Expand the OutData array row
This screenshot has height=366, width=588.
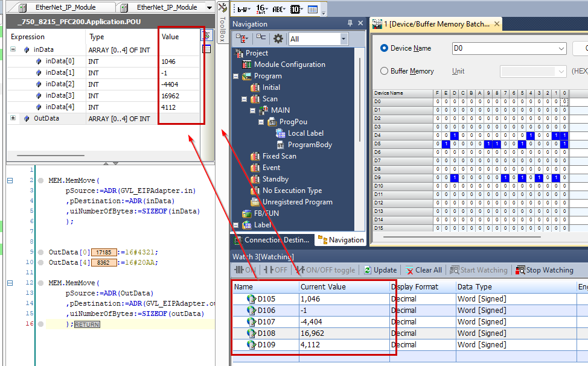tap(13, 118)
